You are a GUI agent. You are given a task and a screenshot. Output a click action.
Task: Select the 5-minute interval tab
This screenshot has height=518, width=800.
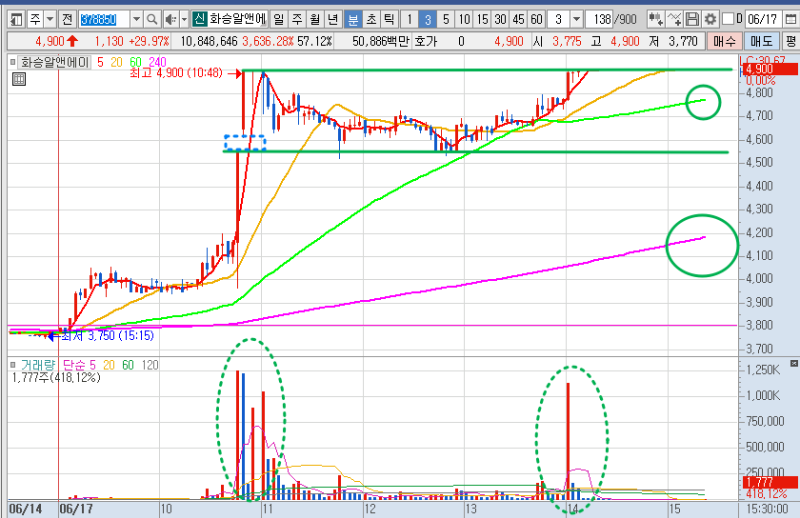(446, 19)
